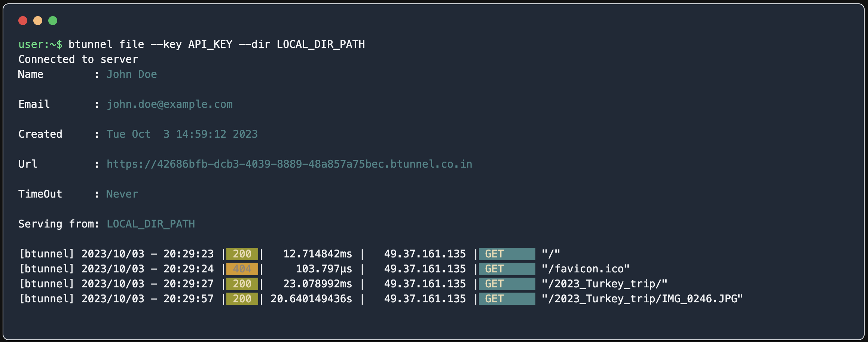Click the TimeOut value Never
This screenshot has width=868, height=342.
122,194
